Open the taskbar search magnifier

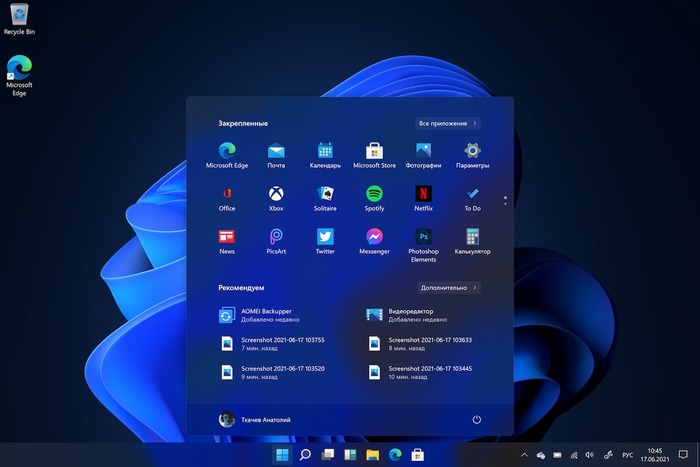[305, 455]
